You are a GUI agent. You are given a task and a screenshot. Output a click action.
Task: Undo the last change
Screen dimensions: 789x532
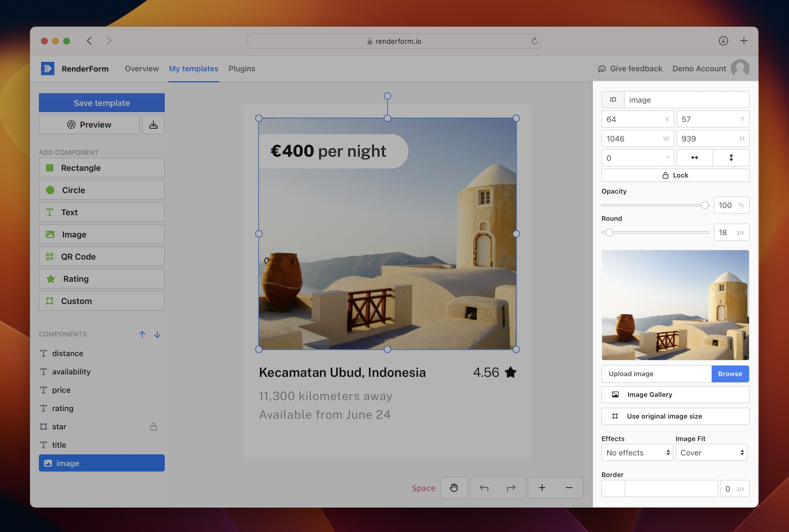tap(484, 488)
